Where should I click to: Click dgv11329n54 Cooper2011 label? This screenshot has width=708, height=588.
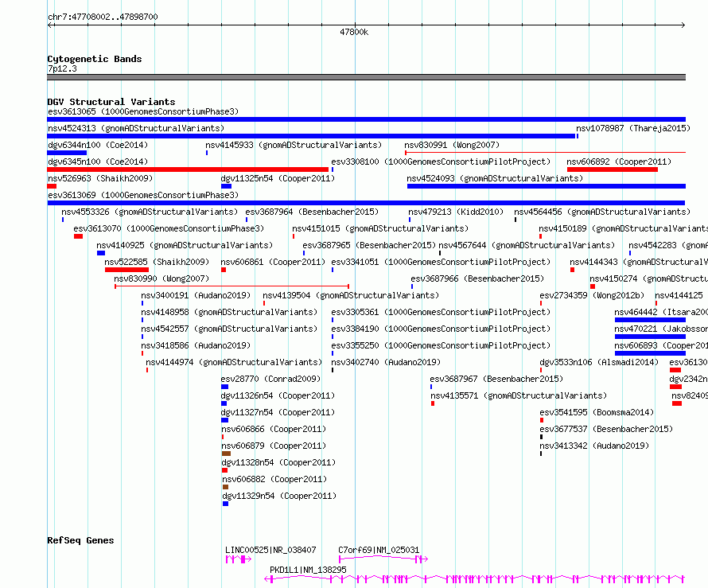279,496
